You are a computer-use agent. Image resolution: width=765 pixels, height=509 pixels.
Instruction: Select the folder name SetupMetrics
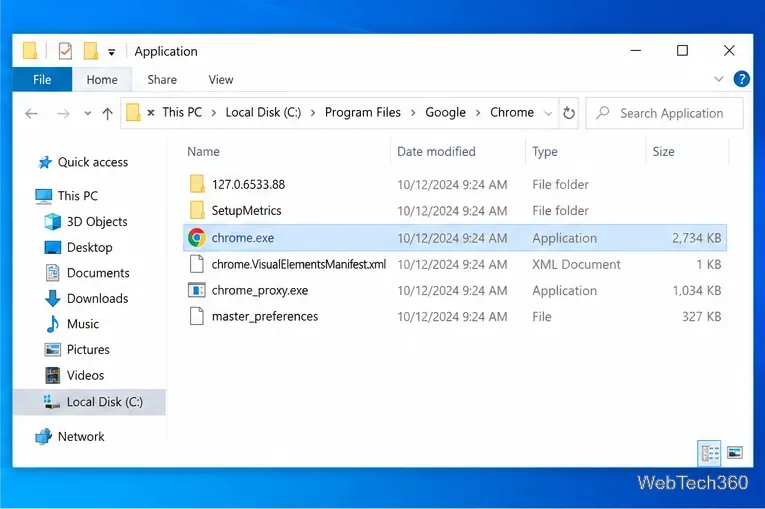click(246, 210)
